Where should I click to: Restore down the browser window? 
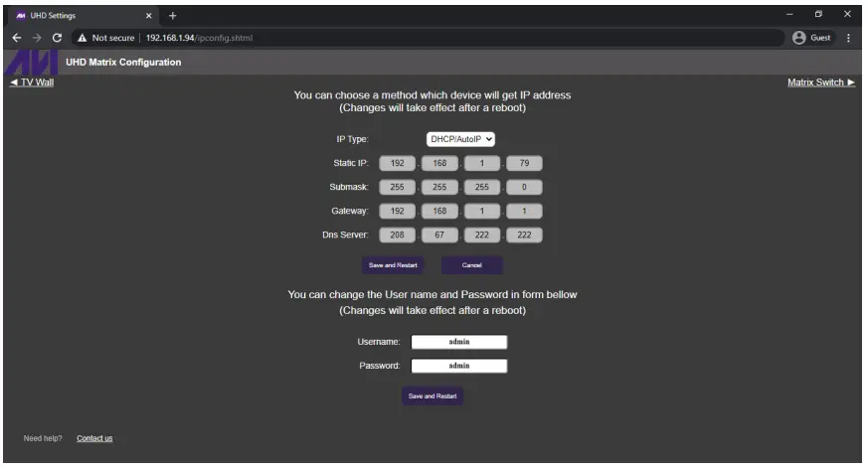click(818, 14)
